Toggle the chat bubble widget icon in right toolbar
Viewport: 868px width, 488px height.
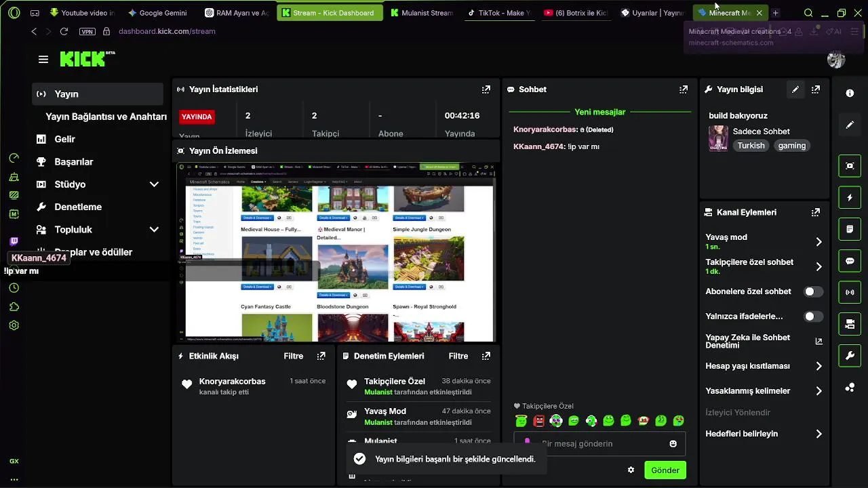pyautogui.click(x=850, y=261)
